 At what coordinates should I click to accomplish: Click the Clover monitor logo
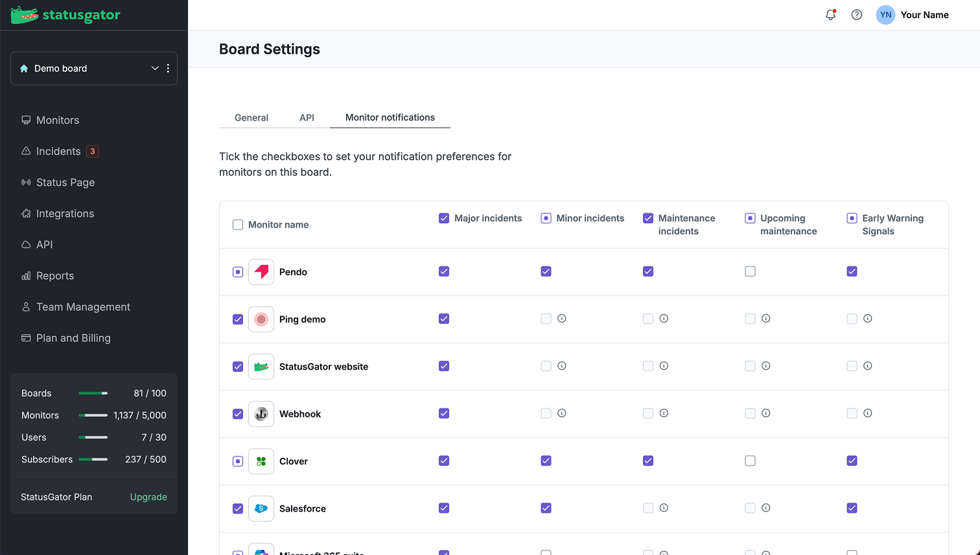(261, 461)
